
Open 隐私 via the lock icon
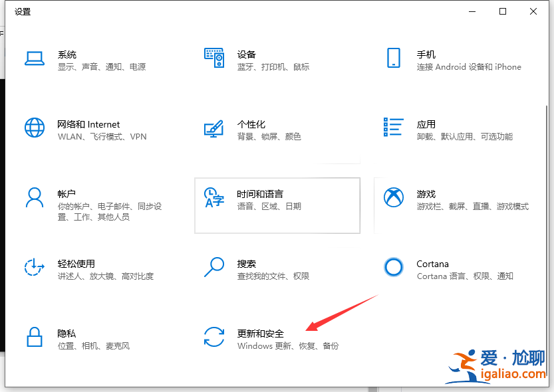pos(35,338)
